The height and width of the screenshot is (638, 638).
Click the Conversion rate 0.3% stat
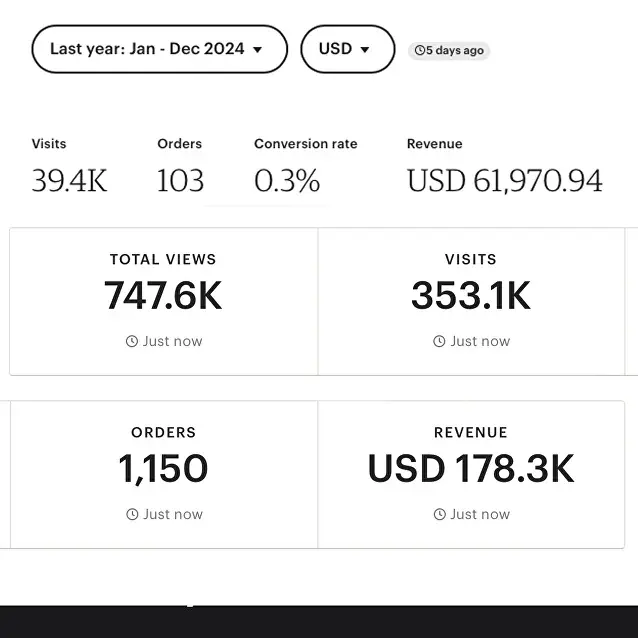306,167
